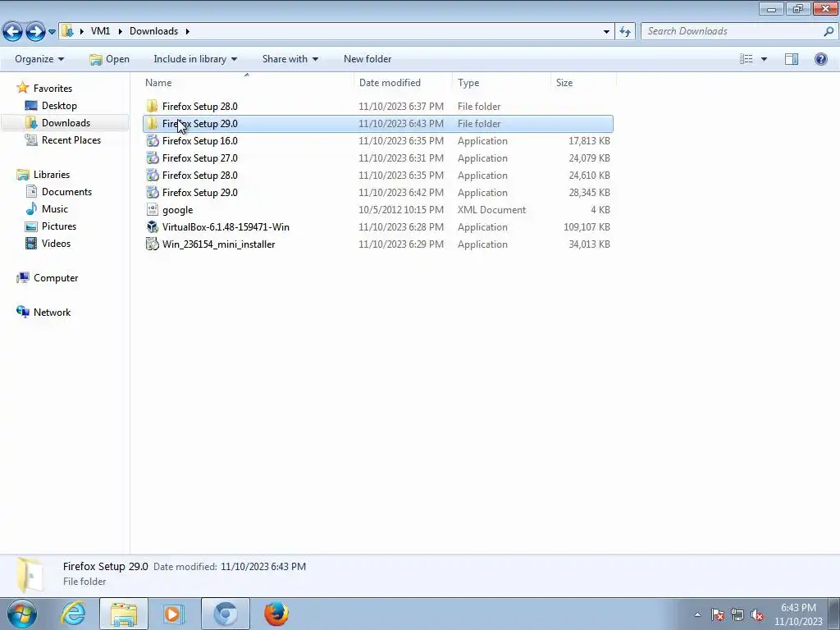
Task: Select Computer in navigation pane
Action: tap(56, 278)
